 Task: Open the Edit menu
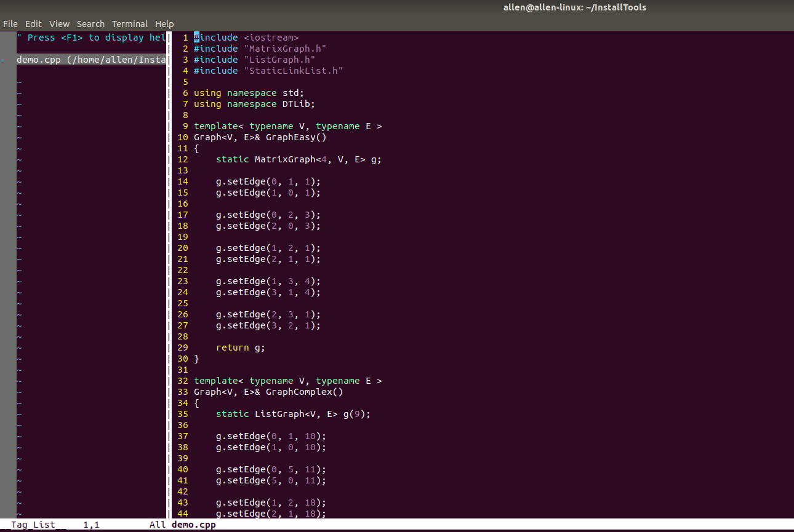coord(33,24)
